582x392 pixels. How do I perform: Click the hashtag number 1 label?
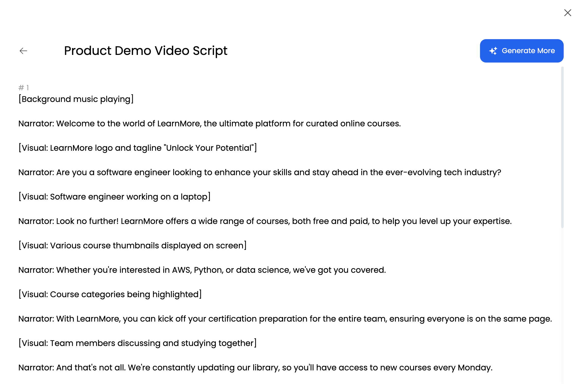[24, 87]
